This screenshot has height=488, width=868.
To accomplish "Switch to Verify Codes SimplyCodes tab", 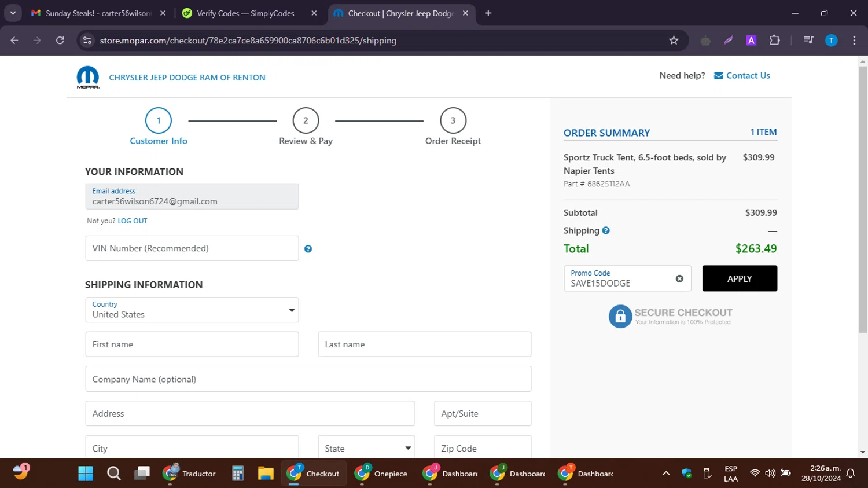I will point(245,13).
